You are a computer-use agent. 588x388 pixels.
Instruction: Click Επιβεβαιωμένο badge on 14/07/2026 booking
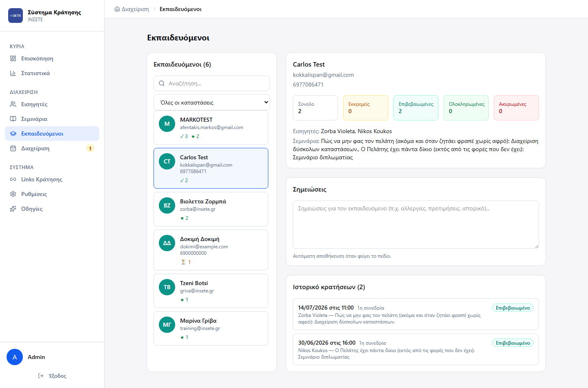tap(513, 308)
